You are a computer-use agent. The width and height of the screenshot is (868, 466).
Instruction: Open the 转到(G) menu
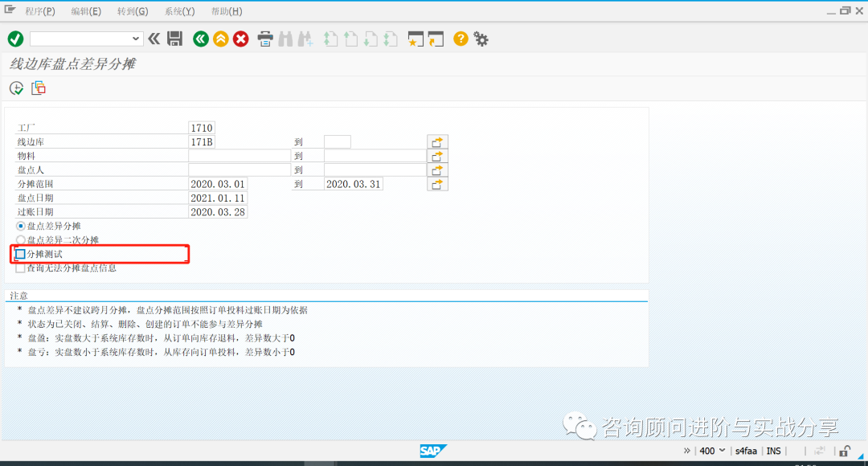click(x=133, y=11)
